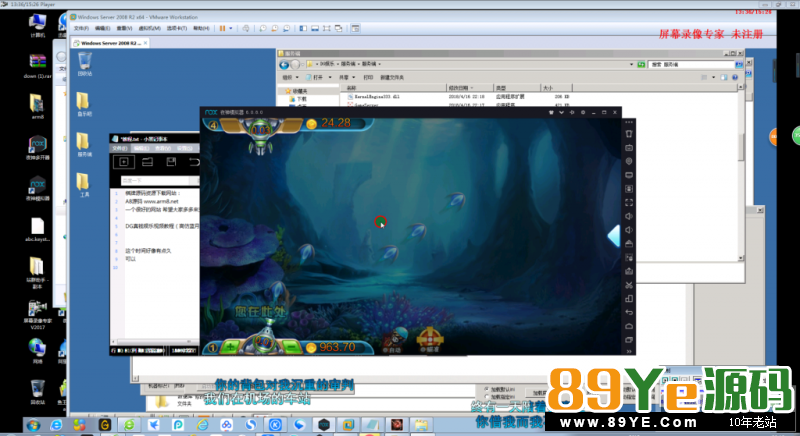This screenshot has height=436, width=800.
Task: Click the Ctrl+Alt+Del send icon in VMware toolbar
Action: point(246,29)
